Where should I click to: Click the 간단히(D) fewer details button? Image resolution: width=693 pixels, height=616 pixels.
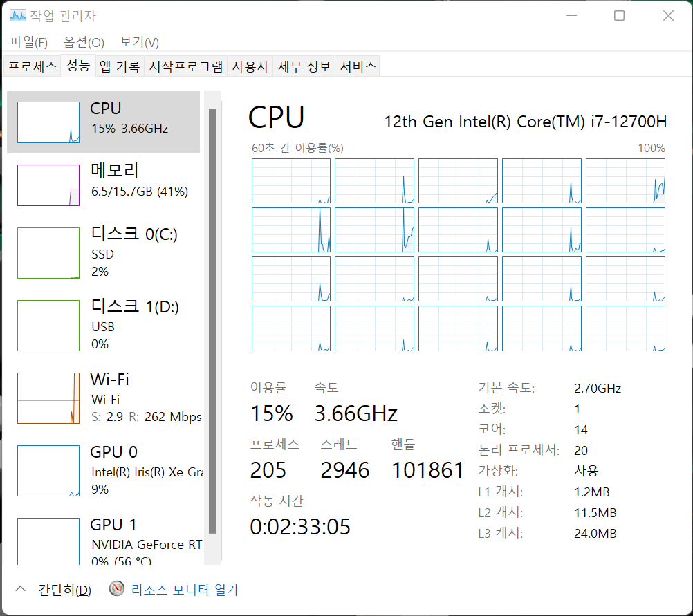pyautogui.click(x=64, y=590)
